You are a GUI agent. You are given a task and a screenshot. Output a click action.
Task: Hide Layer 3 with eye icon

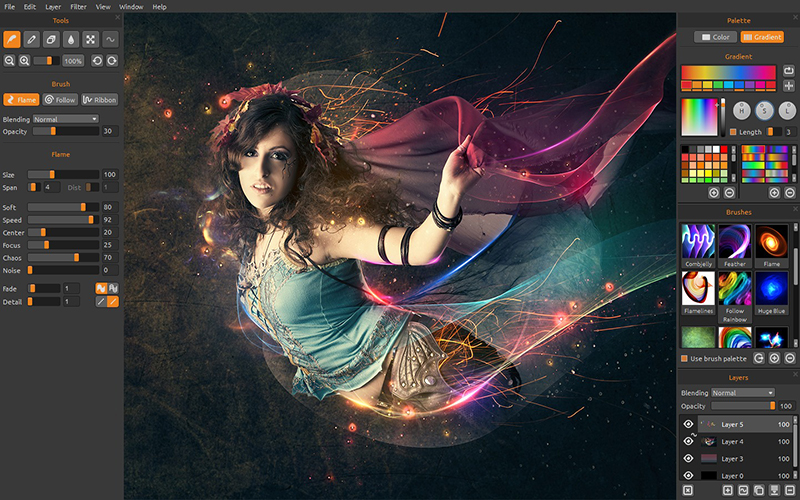(688, 458)
